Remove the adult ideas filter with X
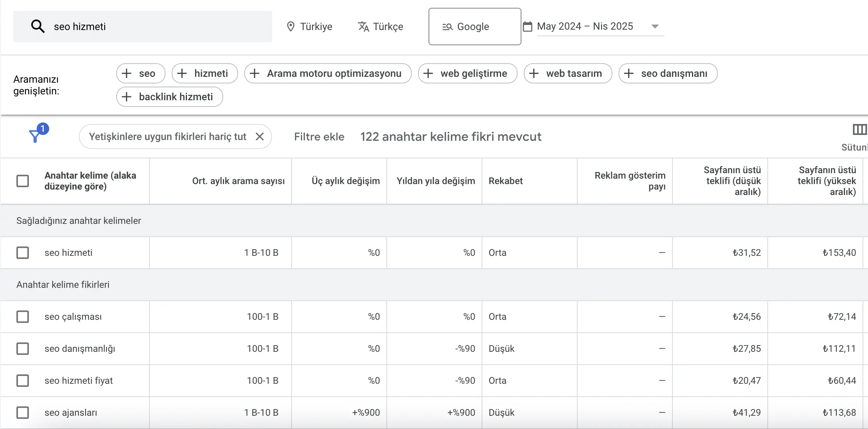Screen dimensions: 868x429 tap(260, 136)
